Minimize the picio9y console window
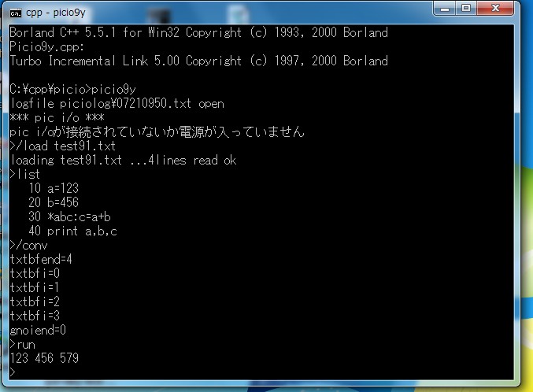Screen dimensions: 533x392 (x=445, y=9)
